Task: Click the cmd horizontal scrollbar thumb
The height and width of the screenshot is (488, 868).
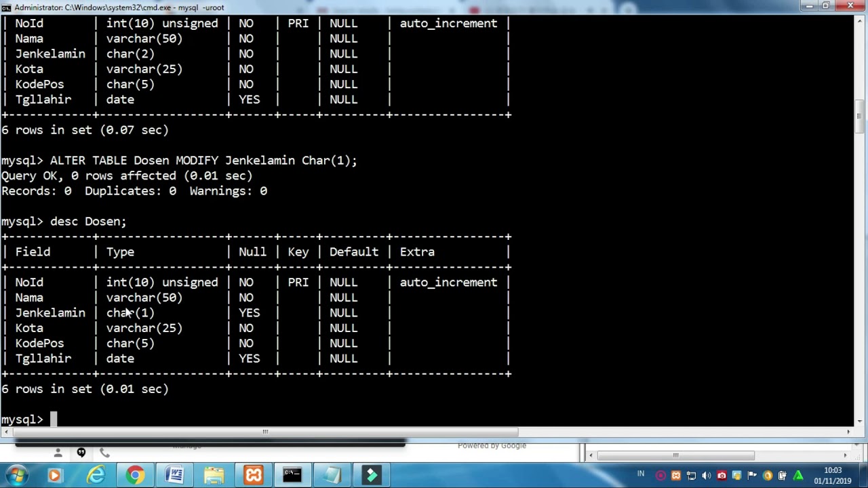Action: 264,432
